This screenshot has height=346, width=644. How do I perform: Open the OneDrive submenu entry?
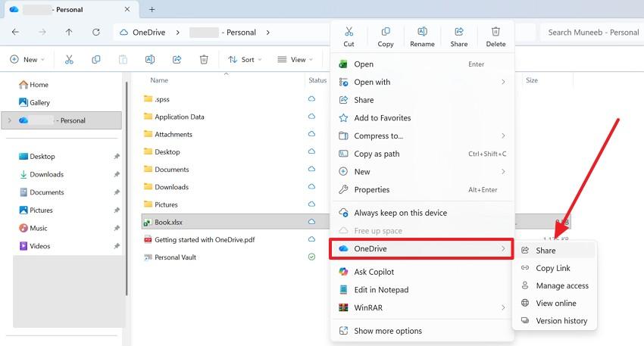click(x=421, y=249)
